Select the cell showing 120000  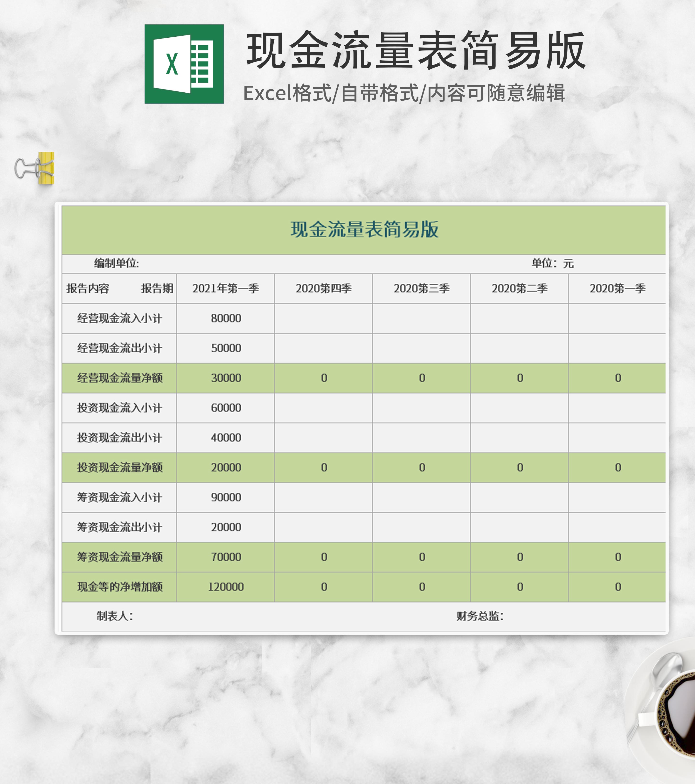pyautogui.click(x=226, y=587)
